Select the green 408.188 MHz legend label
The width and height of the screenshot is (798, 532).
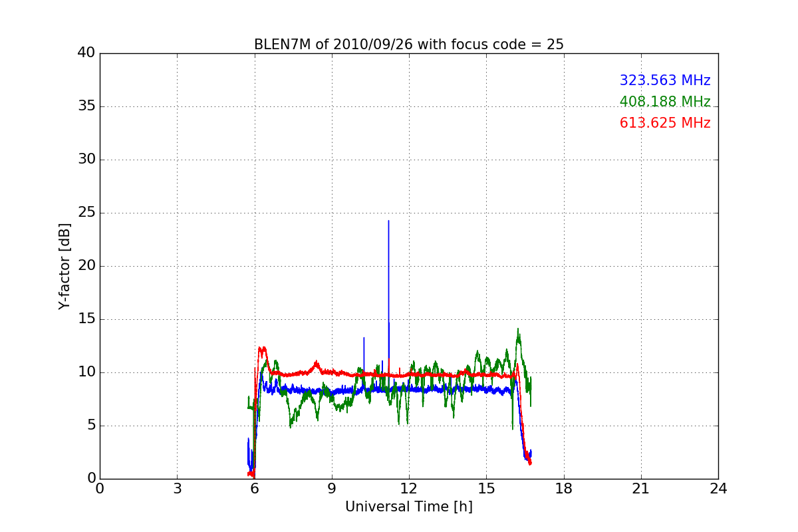(x=665, y=102)
